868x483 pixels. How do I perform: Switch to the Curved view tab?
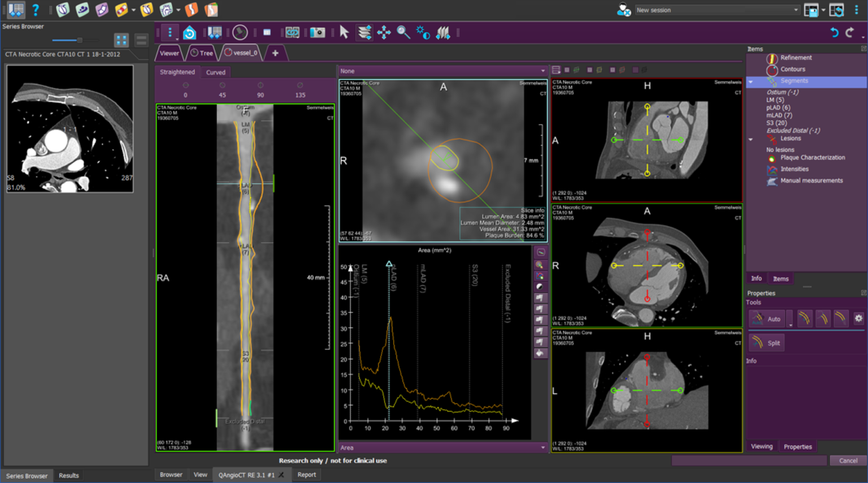(x=215, y=72)
